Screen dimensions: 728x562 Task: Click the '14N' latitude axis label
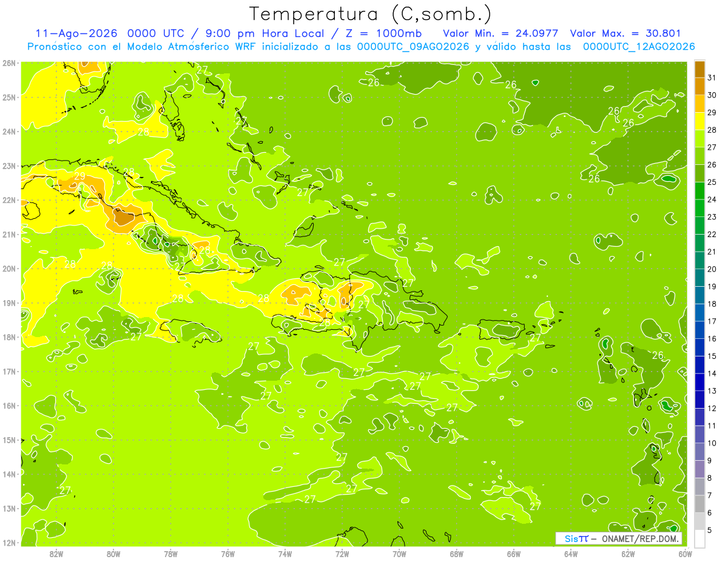click(9, 474)
